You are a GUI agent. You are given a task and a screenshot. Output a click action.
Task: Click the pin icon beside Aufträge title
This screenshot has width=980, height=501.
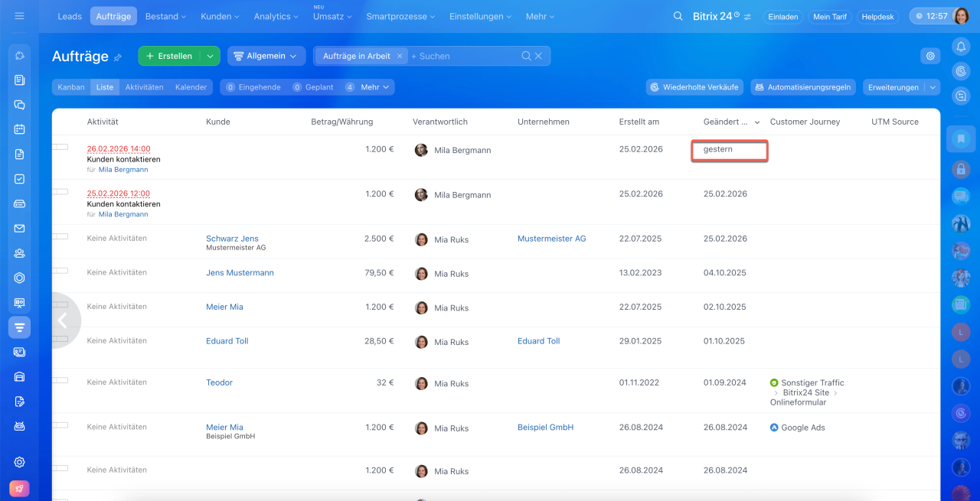(118, 57)
